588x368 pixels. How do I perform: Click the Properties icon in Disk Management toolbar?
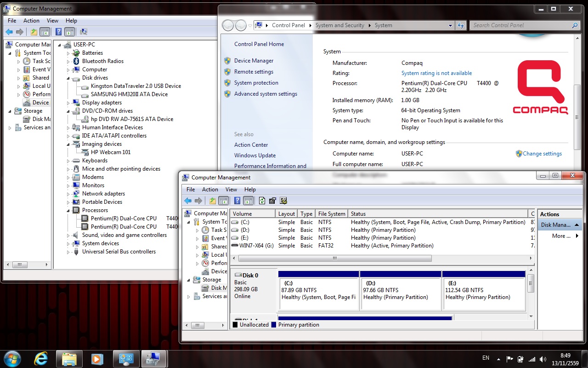272,201
